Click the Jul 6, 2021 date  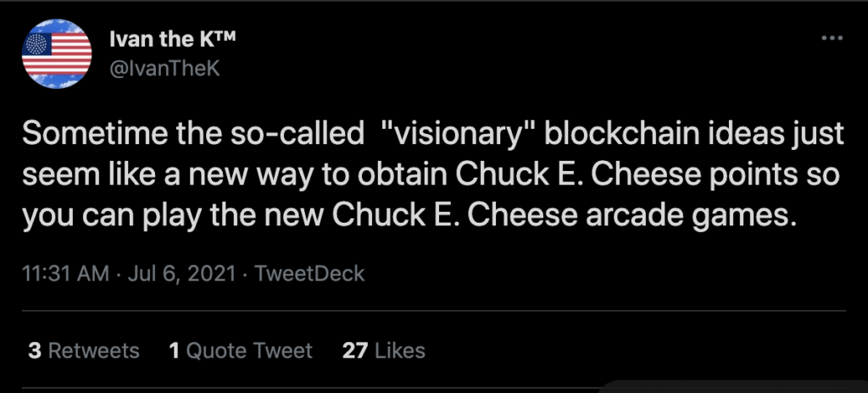pyautogui.click(x=182, y=274)
